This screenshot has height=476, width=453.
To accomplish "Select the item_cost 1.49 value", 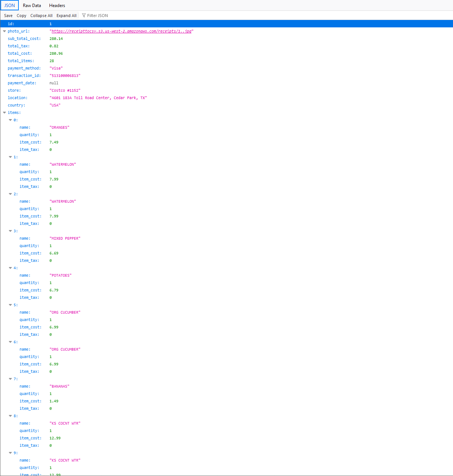I will click(x=54, y=401).
